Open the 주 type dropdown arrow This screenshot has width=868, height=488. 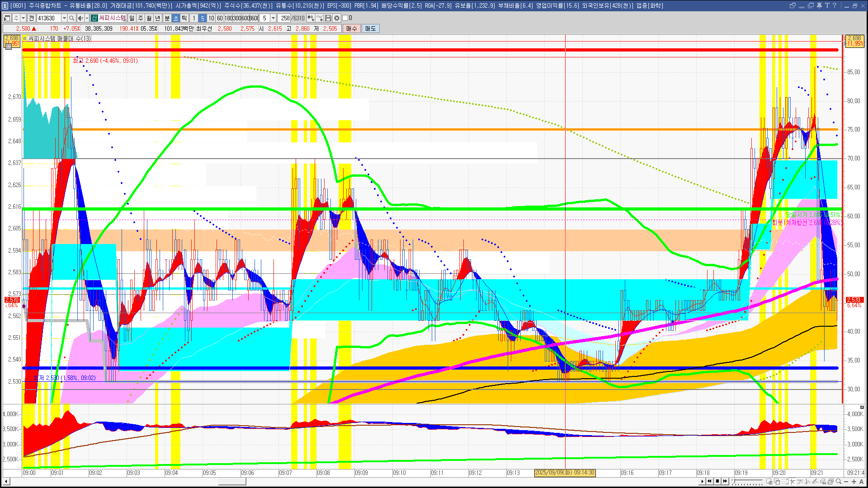[23, 18]
